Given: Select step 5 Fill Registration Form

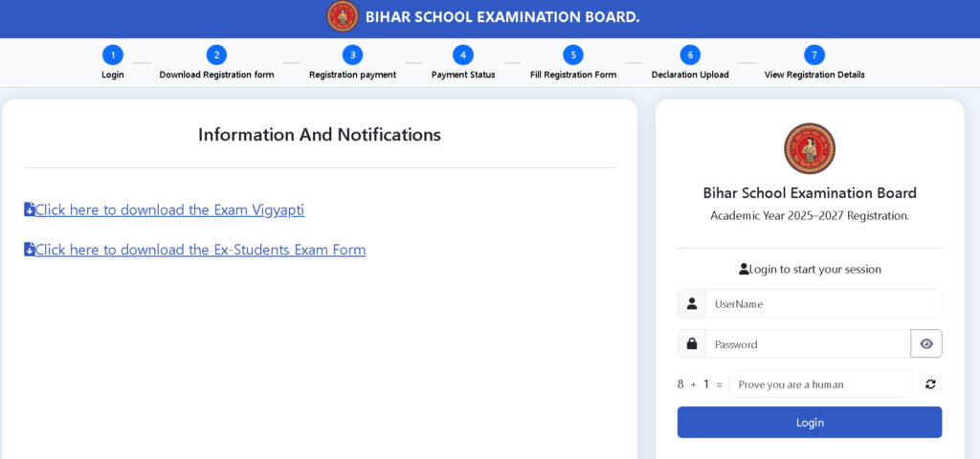Looking at the screenshot, I should point(573,55).
